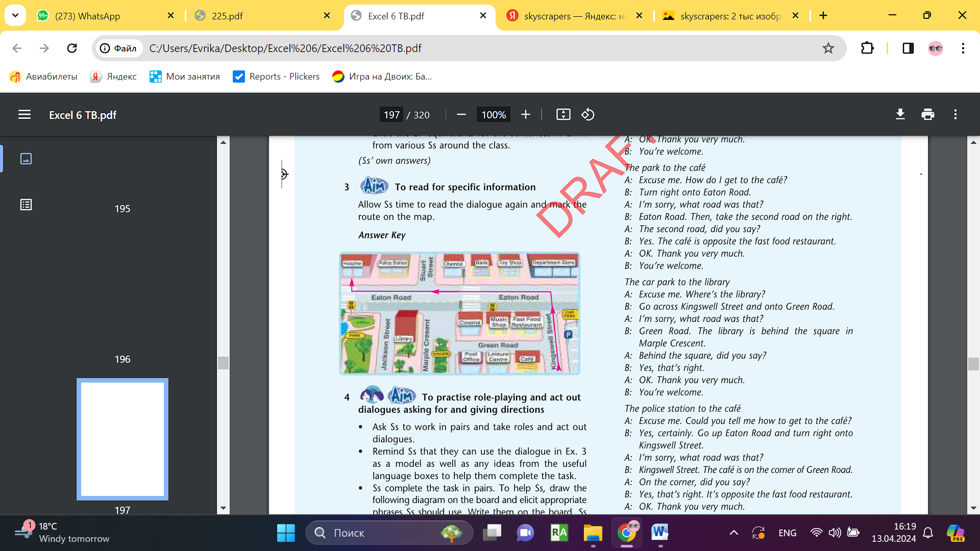Zoom out with the minus icon
Image resolution: width=980 pixels, height=551 pixels.
click(461, 114)
